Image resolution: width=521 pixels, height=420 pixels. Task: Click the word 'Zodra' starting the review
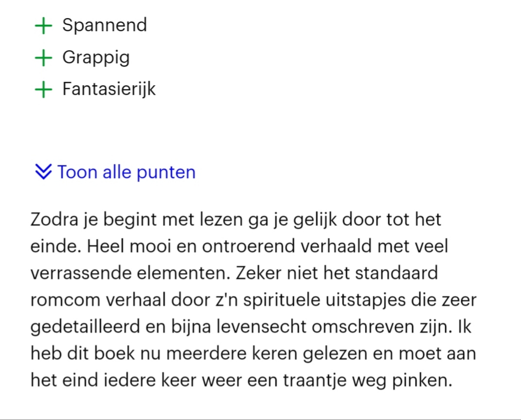54,219
